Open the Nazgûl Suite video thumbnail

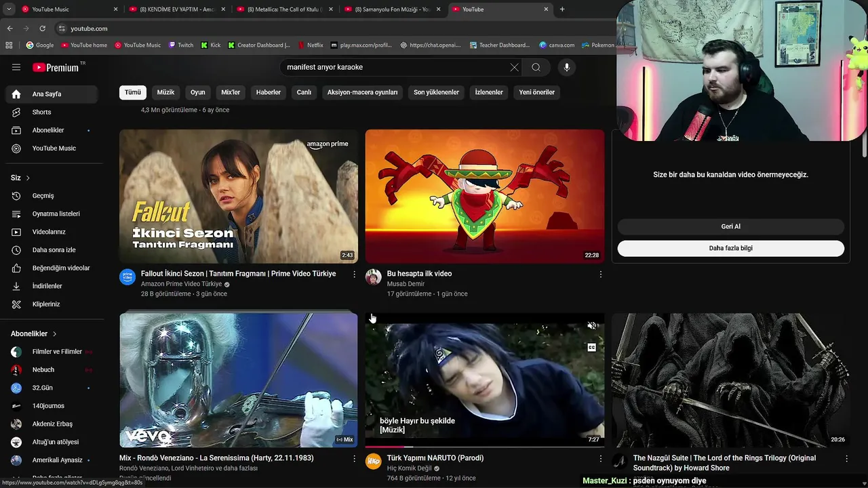coord(731,380)
